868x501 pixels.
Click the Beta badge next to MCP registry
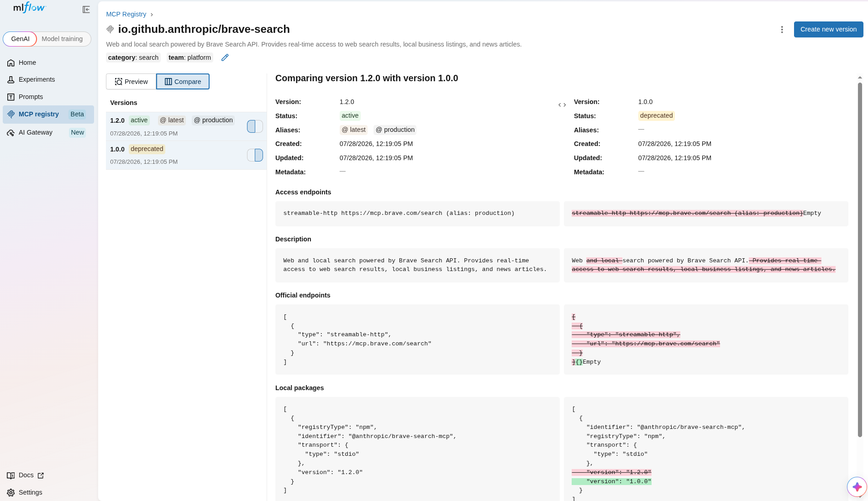click(x=77, y=114)
